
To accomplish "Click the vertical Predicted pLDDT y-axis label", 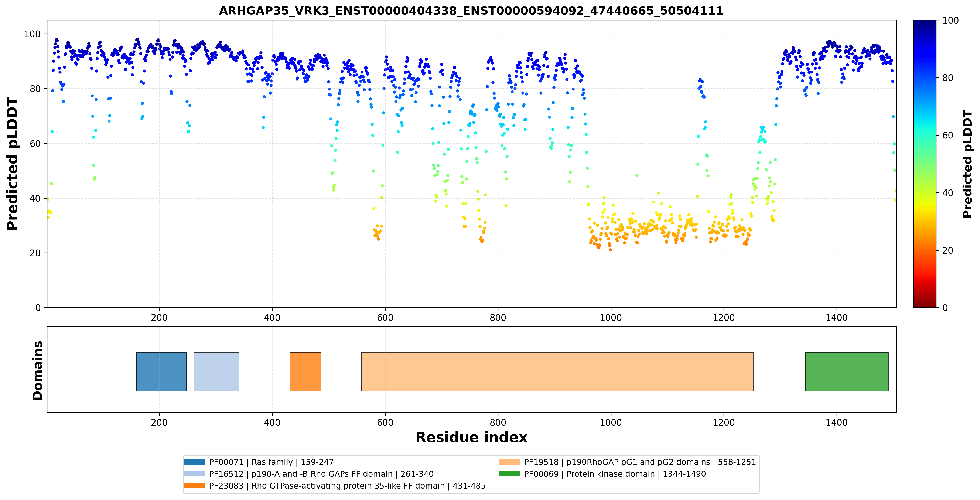I will [x=12, y=164].
